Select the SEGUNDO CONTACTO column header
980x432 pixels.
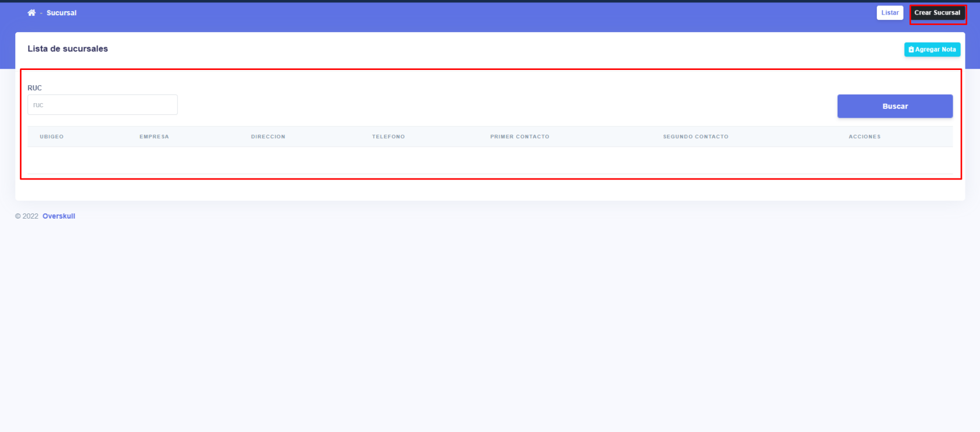click(695, 136)
